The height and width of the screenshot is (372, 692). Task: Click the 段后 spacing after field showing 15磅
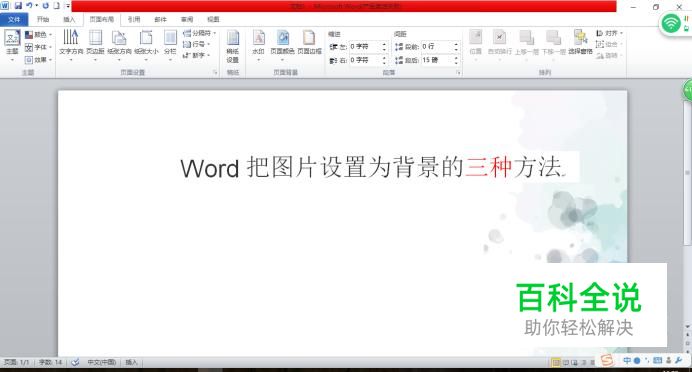[437, 60]
